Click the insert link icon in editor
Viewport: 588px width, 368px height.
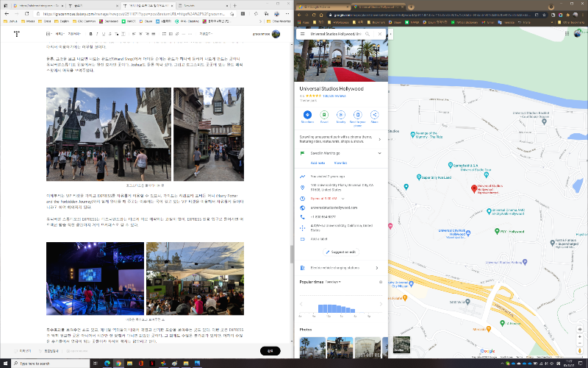click(177, 34)
